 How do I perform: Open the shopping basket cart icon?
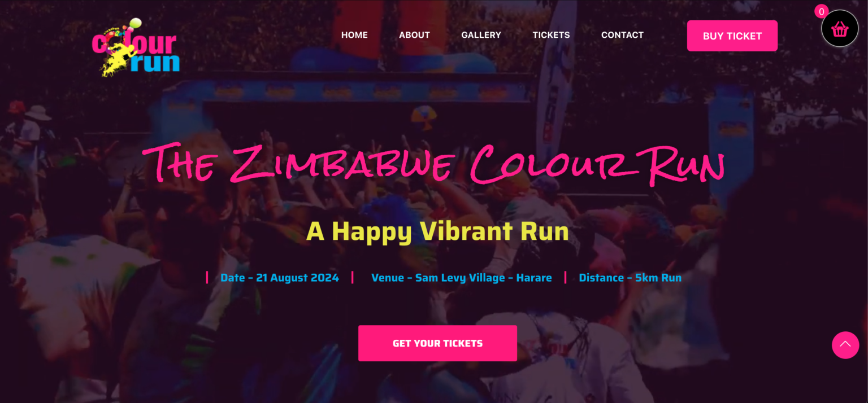pyautogui.click(x=840, y=29)
